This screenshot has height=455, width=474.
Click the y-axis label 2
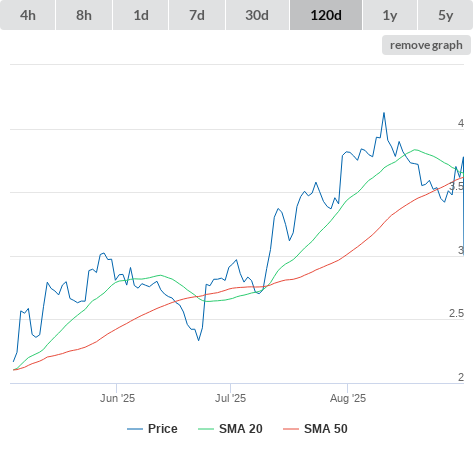pos(461,377)
